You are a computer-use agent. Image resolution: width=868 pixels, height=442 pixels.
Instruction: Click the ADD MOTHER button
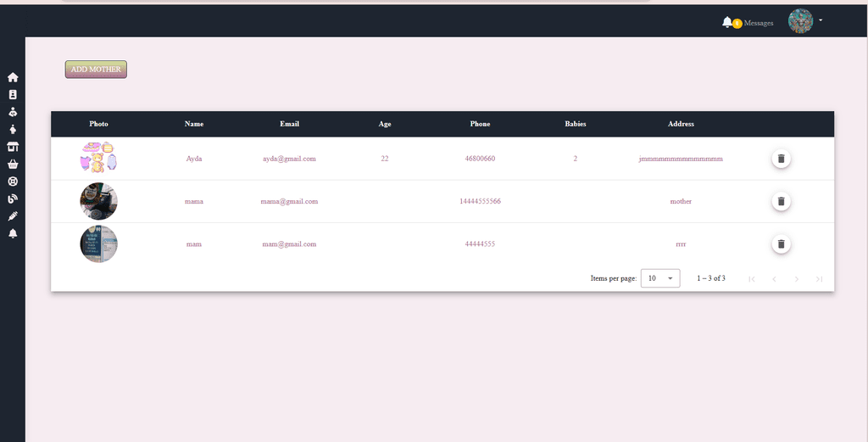[96, 70]
